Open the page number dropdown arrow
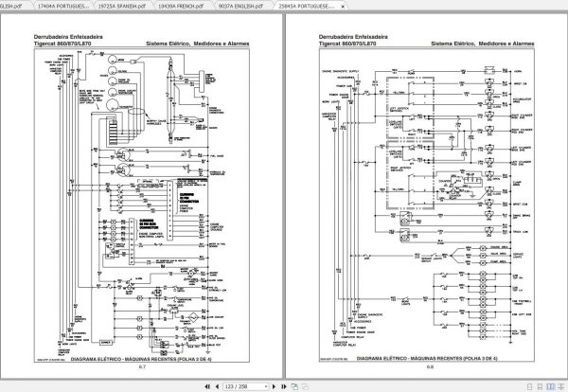The width and height of the screenshot is (568, 392). coord(266,386)
